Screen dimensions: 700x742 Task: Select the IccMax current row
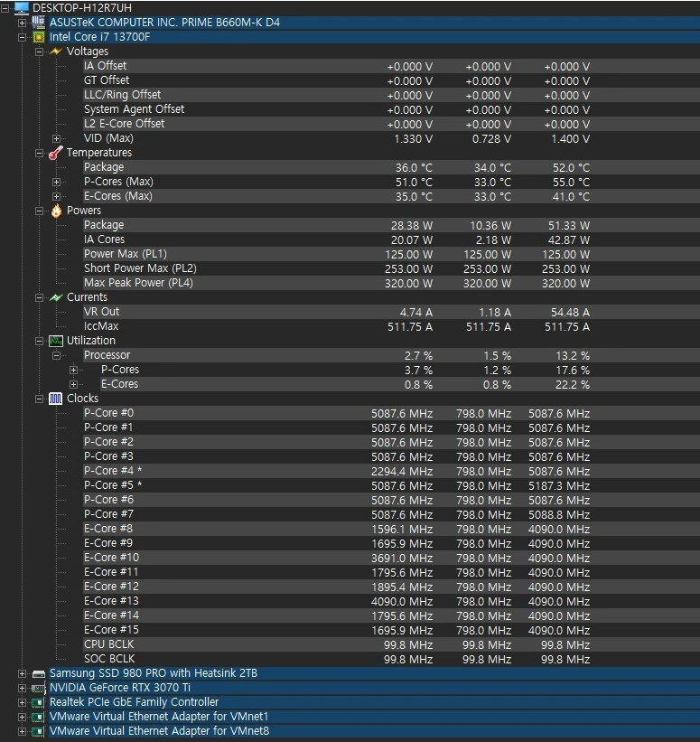point(391,326)
